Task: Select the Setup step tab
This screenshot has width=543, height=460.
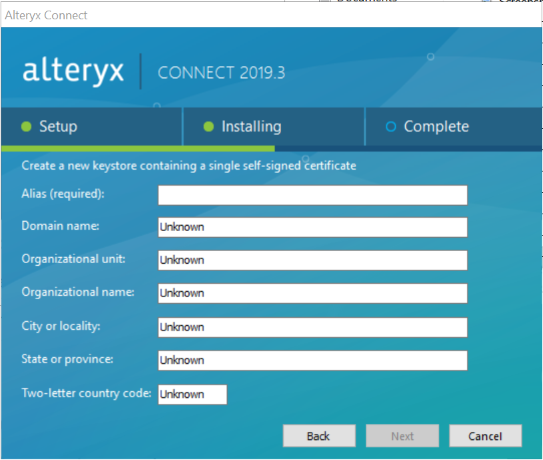Action: (91, 127)
